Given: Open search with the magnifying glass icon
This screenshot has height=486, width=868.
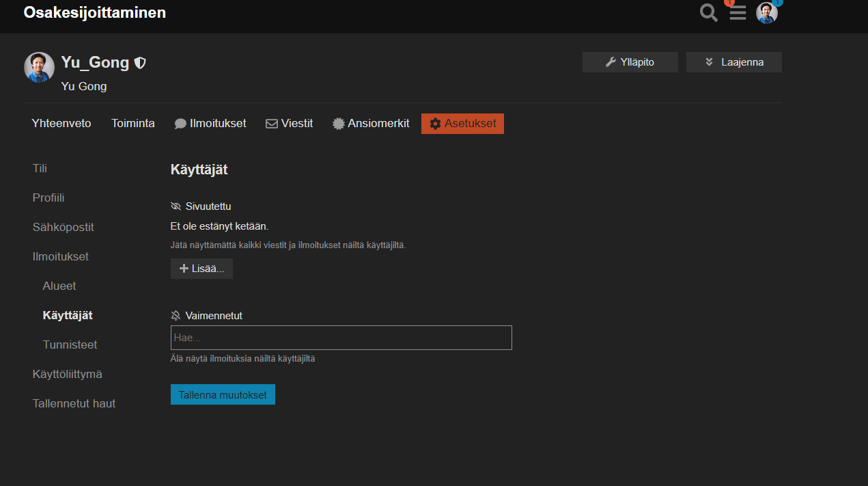Looking at the screenshot, I should (709, 13).
